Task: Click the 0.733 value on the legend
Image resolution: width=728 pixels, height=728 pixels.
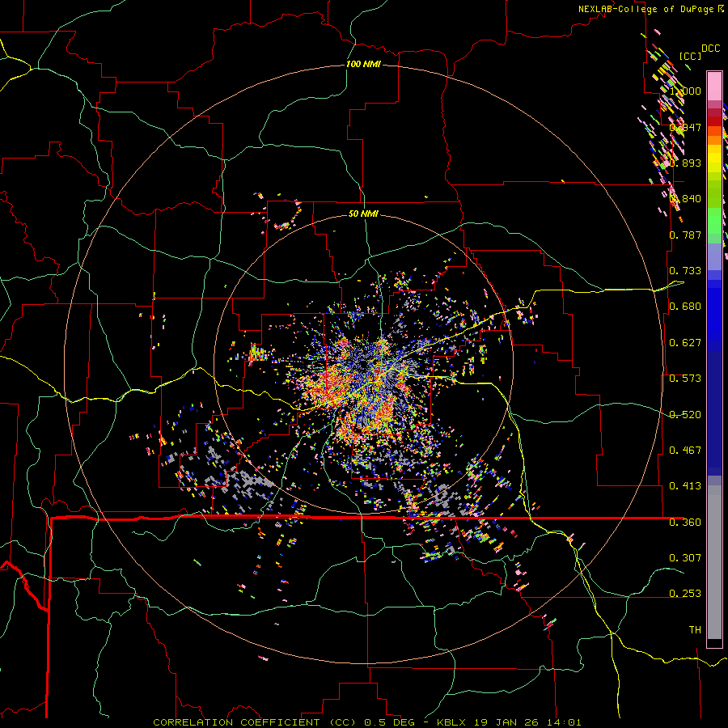Action: pos(685,271)
